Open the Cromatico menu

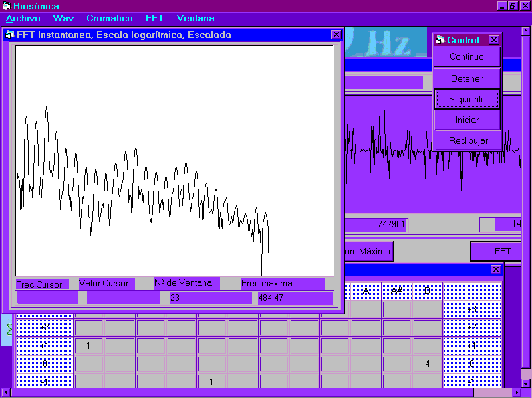pyautogui.click(x=109, y=18)
